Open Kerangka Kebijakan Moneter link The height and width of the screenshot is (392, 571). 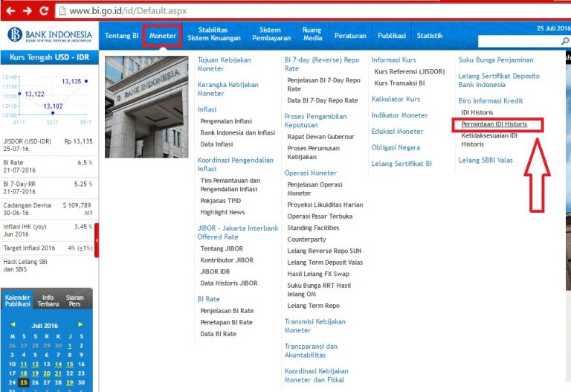click(228, 89)
